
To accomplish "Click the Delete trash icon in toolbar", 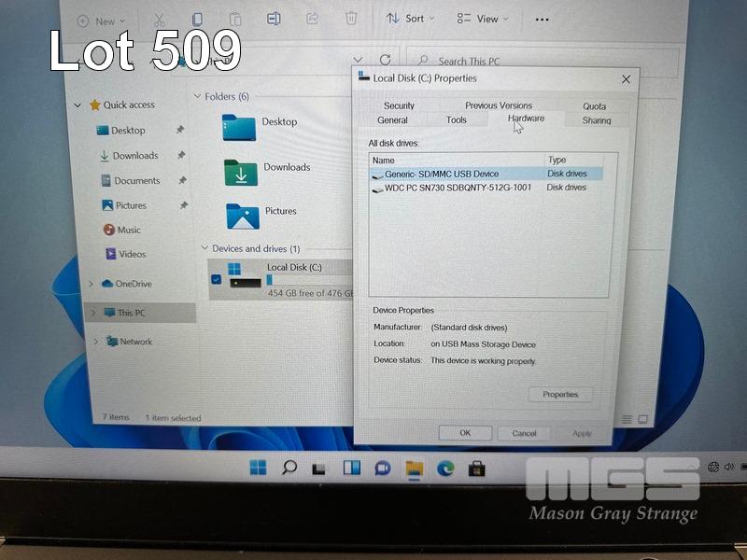I will pyautogui.click(x=351, y=18).
